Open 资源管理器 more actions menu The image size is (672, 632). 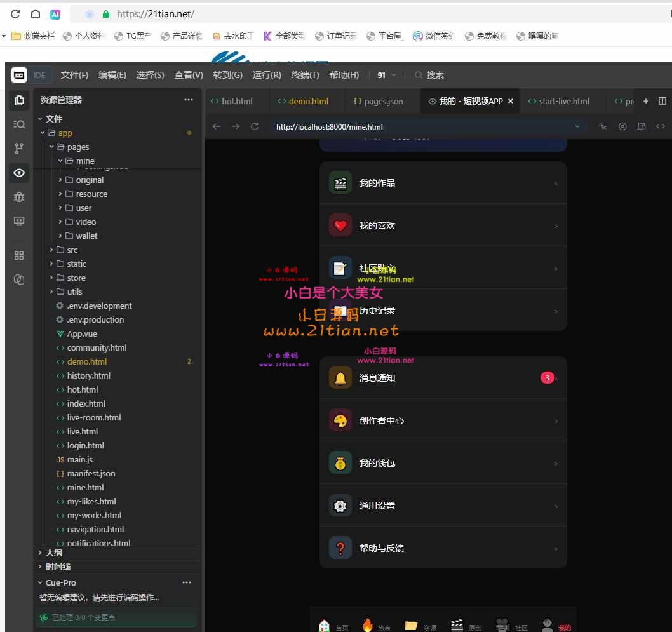(x=189, y=100)
